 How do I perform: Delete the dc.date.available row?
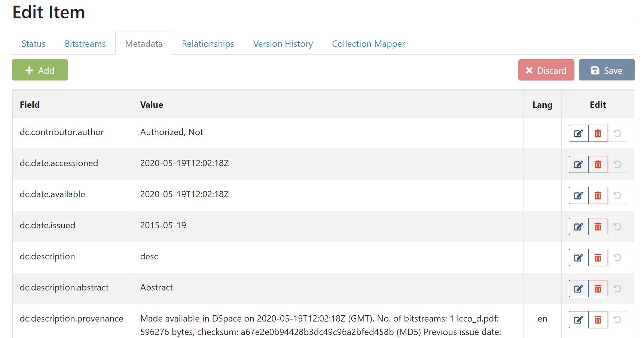pos(598,195)
